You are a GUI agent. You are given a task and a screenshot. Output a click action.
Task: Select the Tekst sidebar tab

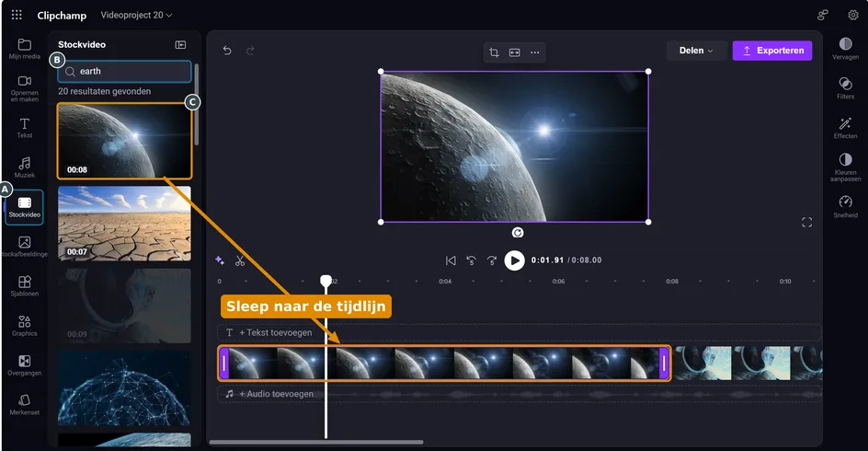(x=24, y=128)
